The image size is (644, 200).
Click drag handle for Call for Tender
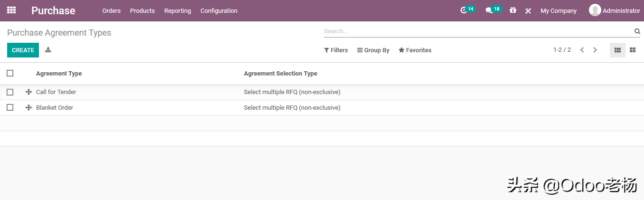[x=28, y=92]
